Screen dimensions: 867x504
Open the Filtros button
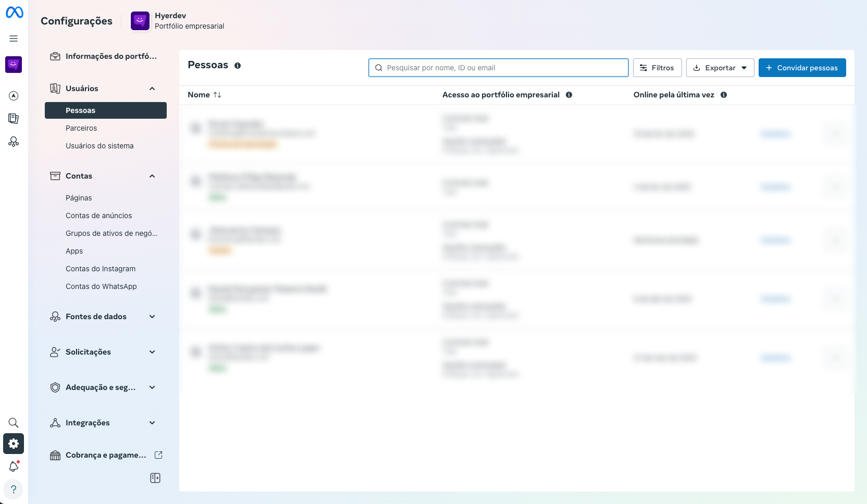(x=657, y=68)
